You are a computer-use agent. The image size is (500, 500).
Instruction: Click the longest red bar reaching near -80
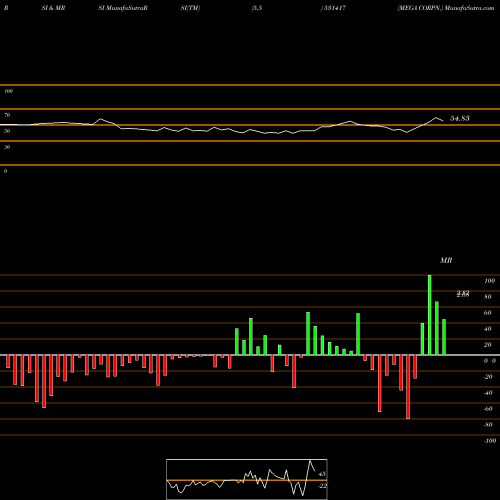[x=408, y=387]
